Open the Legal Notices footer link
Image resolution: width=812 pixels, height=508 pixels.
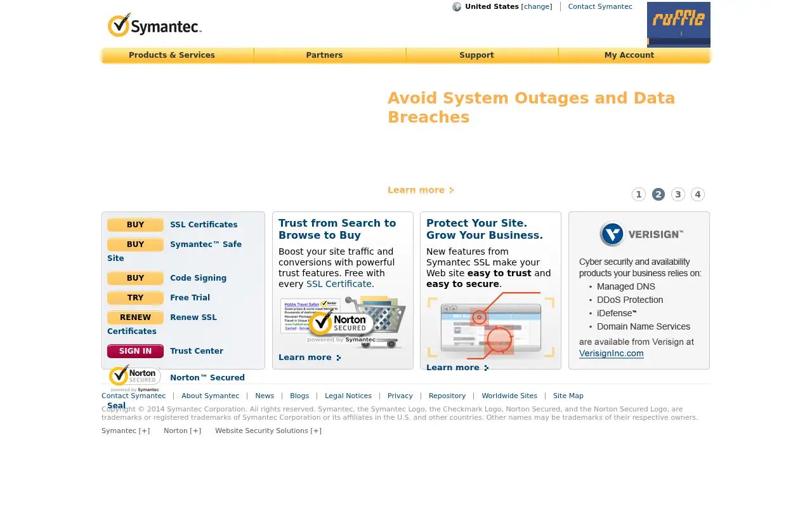pos(348,396)
